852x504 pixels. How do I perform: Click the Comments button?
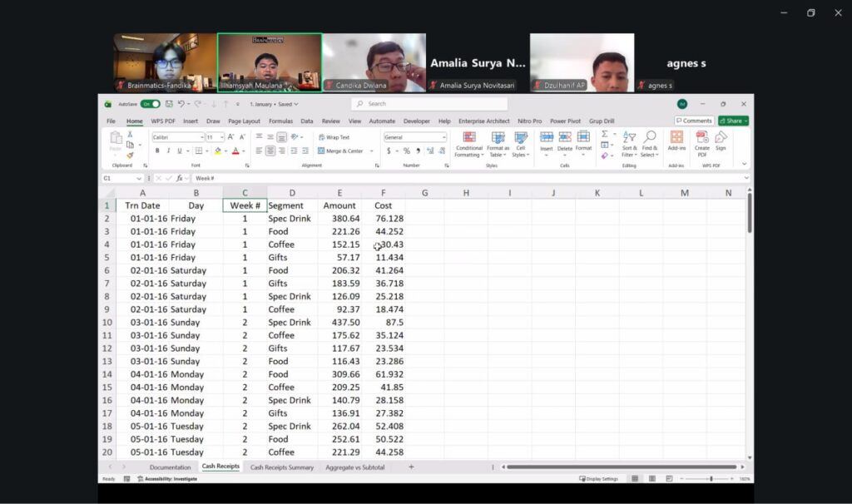[x=694, y=121]
